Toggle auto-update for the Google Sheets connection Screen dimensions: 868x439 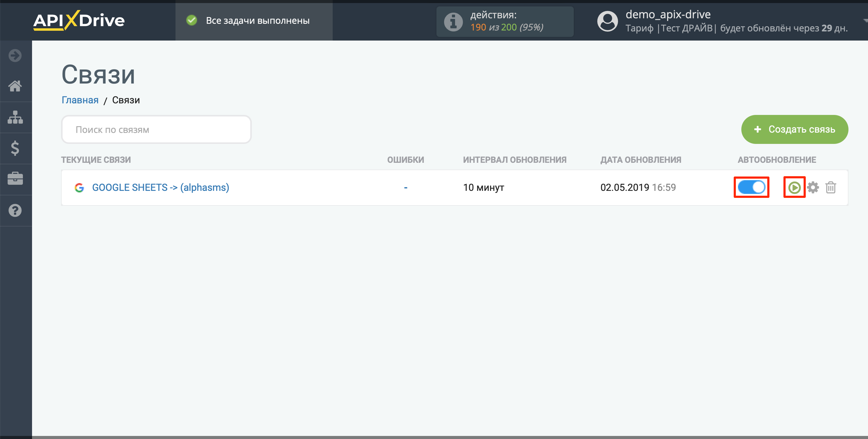click(x=751, y=187)
